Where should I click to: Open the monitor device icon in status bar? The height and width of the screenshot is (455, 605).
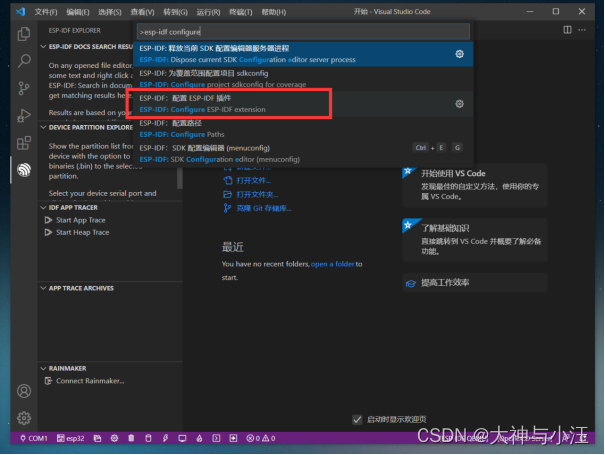(182, 438)
